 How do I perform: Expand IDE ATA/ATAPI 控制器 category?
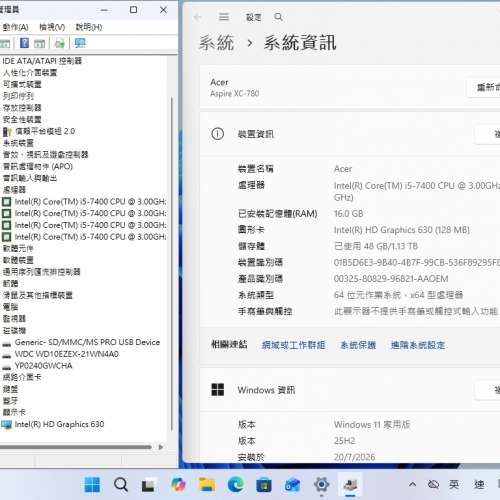point(42,61)
